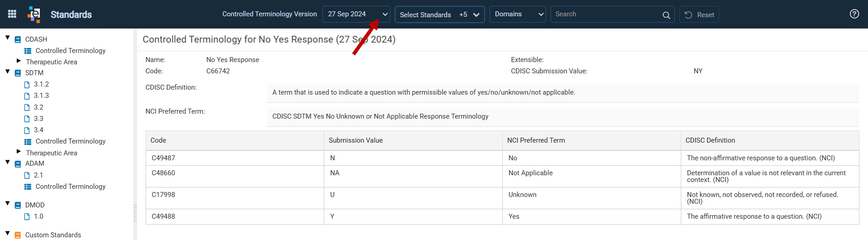
Task: Open the help question mark icon
Action: [x=854, y=14]
